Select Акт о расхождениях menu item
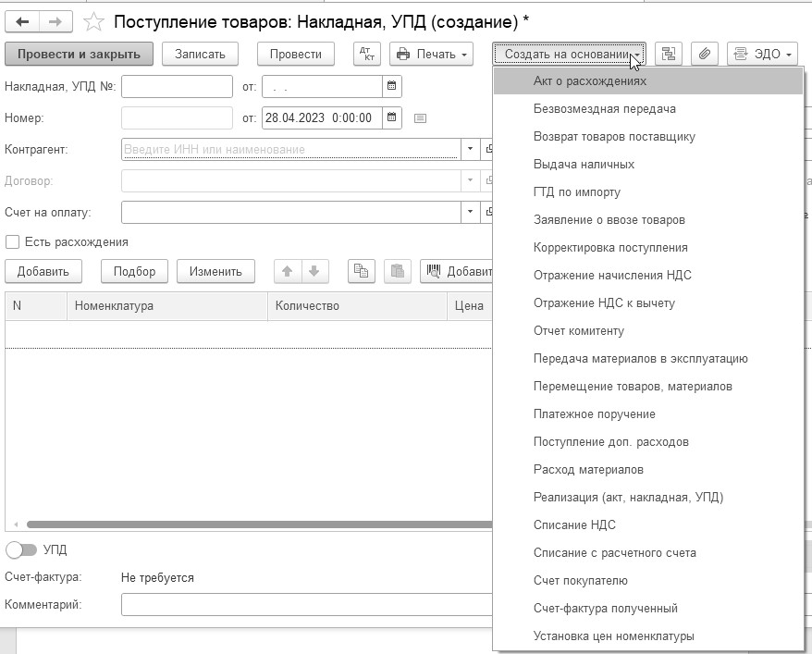This screenshot has height=654, width=812. (x=647, y=80)
